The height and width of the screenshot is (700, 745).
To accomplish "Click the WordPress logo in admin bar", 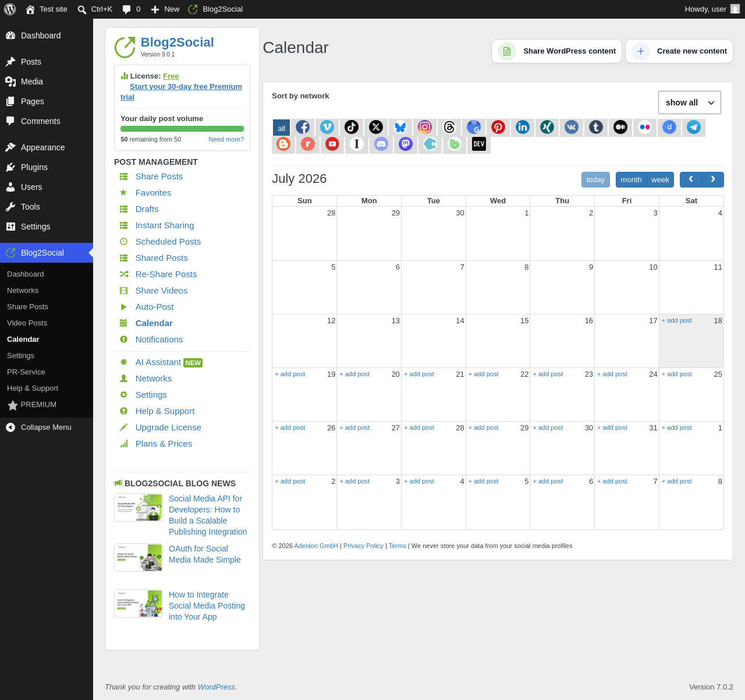I will 10,9.
